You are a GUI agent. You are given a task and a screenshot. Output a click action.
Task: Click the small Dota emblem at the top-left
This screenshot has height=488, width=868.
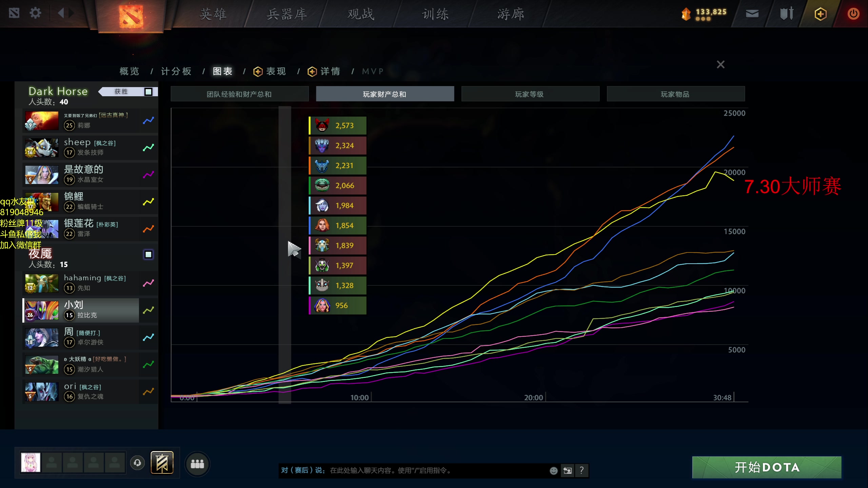(x=14, y=14)
